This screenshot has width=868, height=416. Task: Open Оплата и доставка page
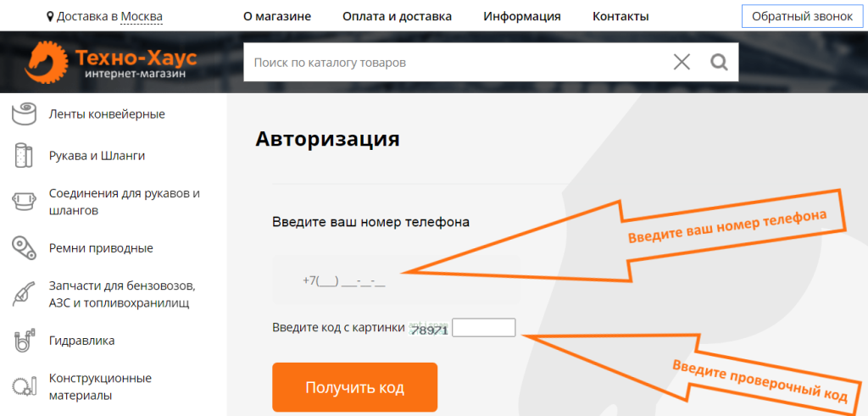tap(397, 16)
